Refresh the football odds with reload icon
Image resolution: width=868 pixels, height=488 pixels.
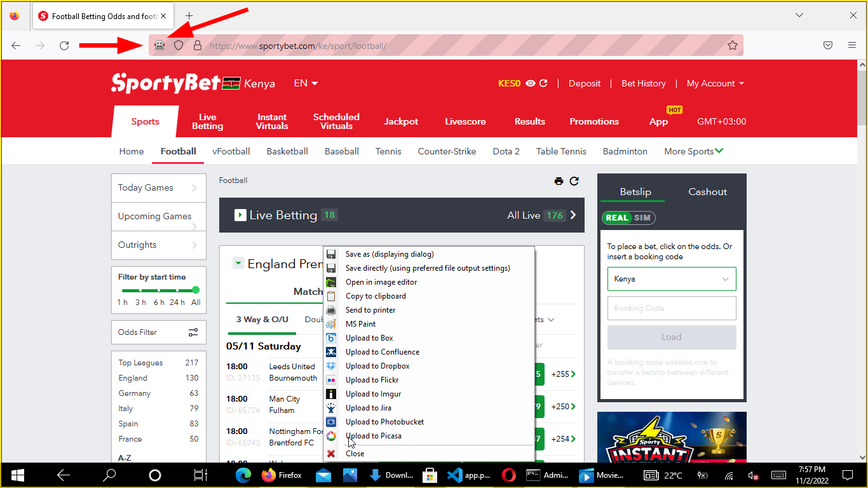tap(574, 181)
